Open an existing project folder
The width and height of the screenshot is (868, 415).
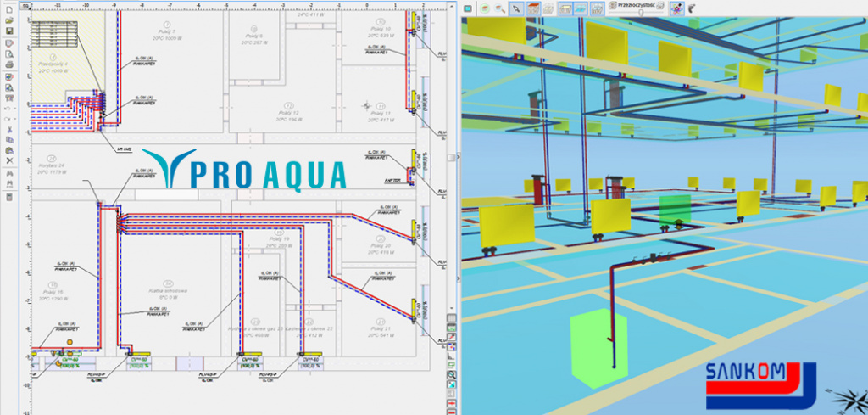pyautogui.click(x=9, y=20)
